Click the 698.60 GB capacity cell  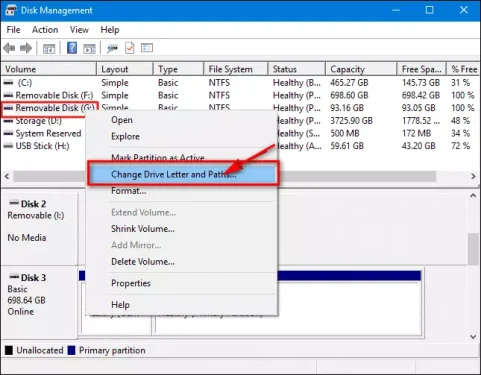(349, 95)
